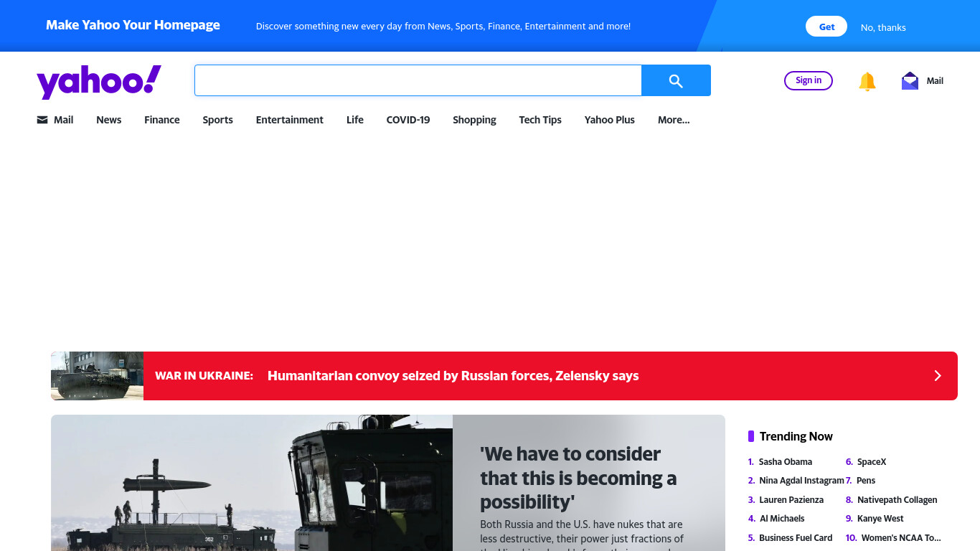The image size is (980, 551).
Task: Open trending topic Lauren Pazienza
Action: pos(791,500)
